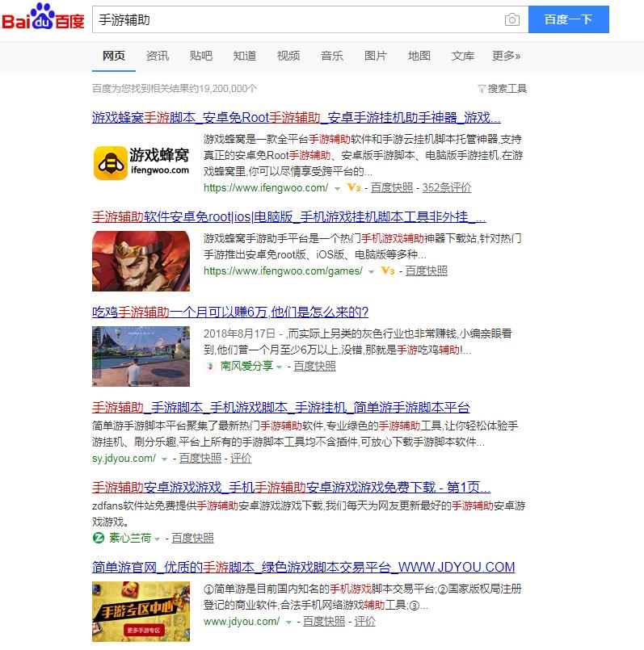The image size is (644, 650).
Task: Open 百度快照 for www.jdyou.com result
Action: (324, 622)
